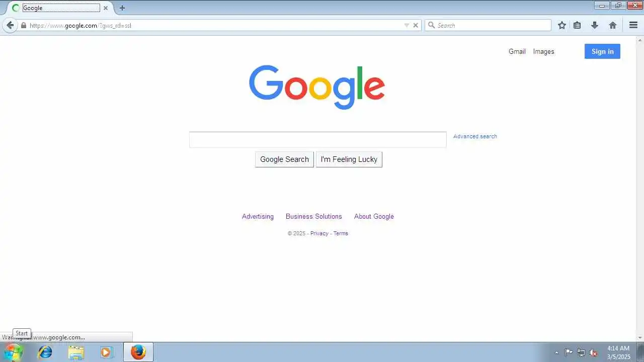Open the Privacy link
The width and height of the screenshot is (644, 362).
click(319, 233)
